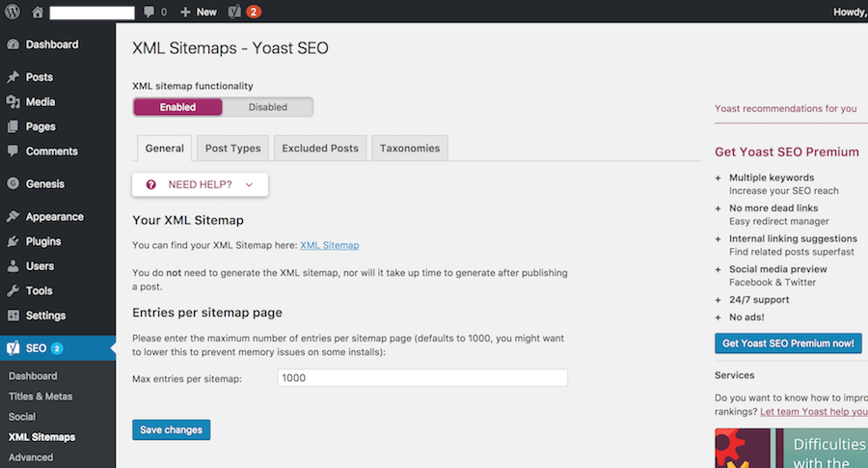
Task: Open the SEO sidebar menu
Action: click(x=58, y=348)
